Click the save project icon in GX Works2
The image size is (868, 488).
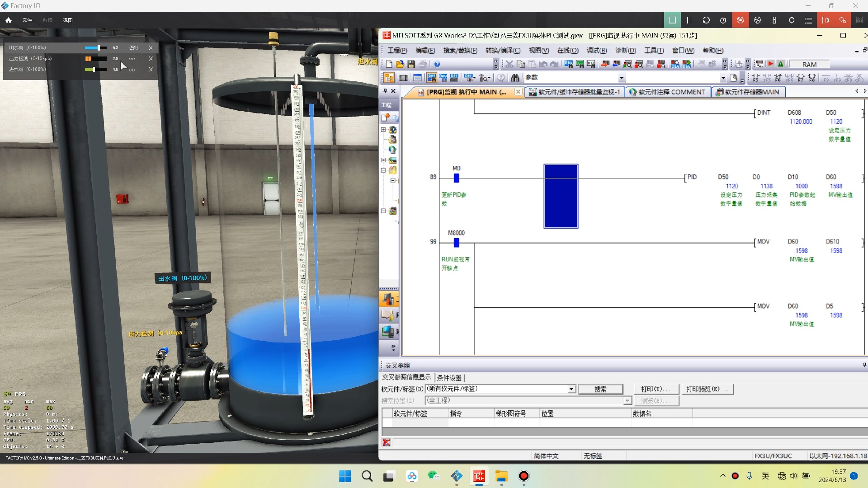[x=411, y=64]
